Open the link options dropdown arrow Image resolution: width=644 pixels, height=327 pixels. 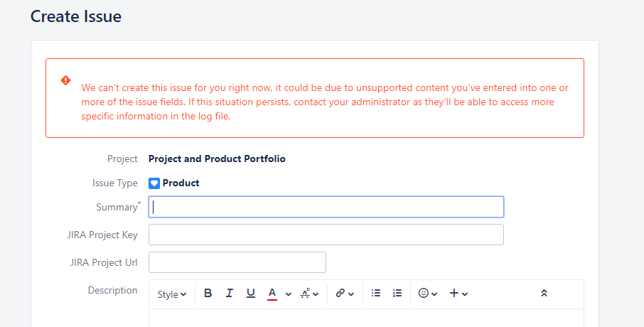click(351, 294)
